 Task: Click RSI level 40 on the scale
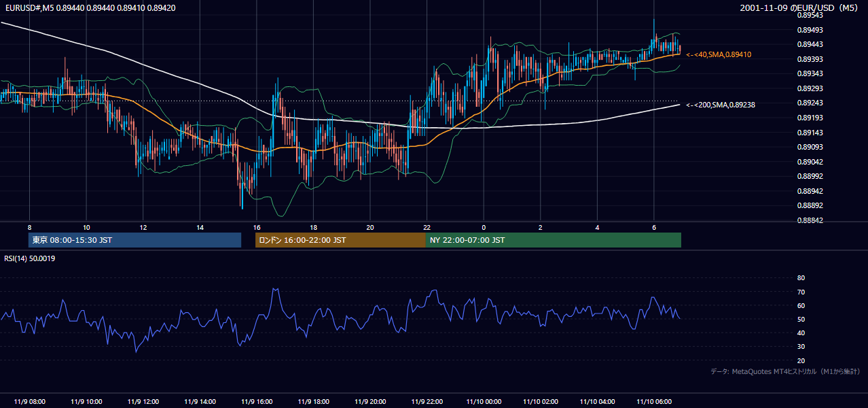(801, 333)
